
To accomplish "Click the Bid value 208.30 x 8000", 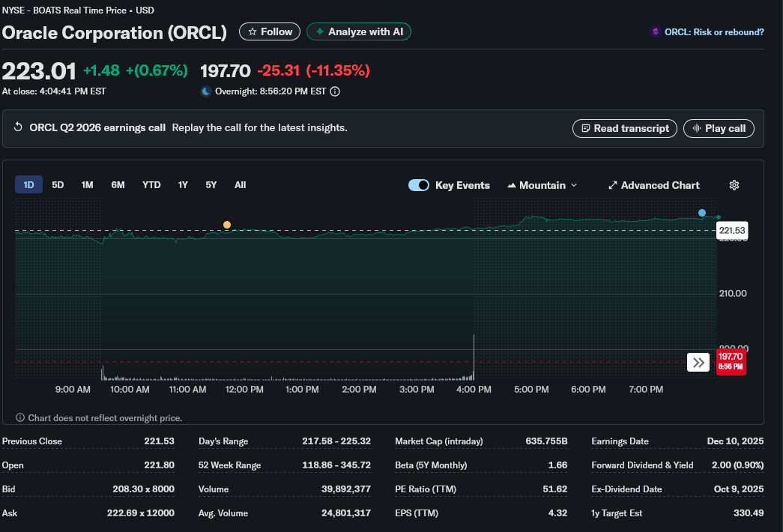I will pyautogui.click(x=144, y=489).
